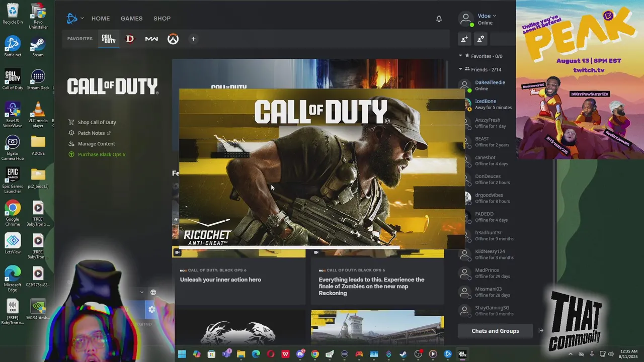Image resolution: width=644 pixels, height=362 pixels.
Task: Open File Explorer from taskbar
Action: pos(241,354)
